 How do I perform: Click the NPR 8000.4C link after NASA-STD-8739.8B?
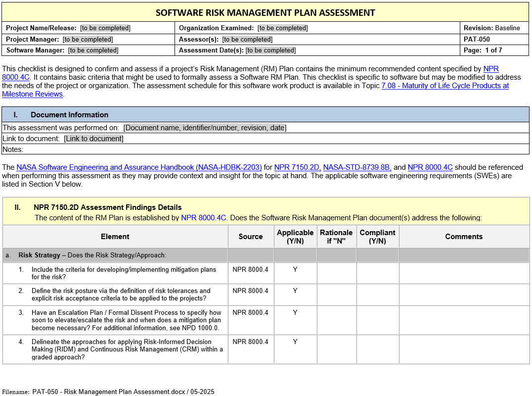click(x=430, y=167)
